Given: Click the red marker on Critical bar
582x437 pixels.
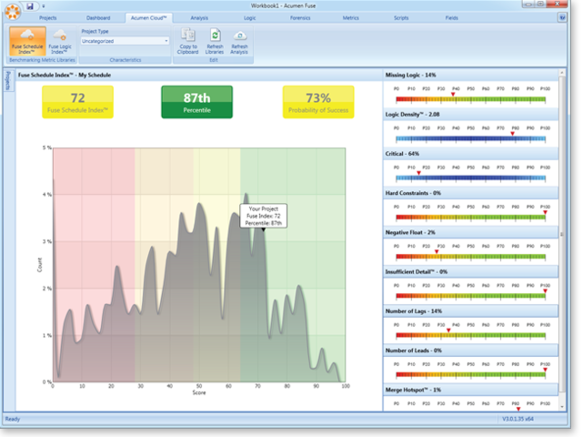Looking at the screenshot, I should [x=419, y=173].
